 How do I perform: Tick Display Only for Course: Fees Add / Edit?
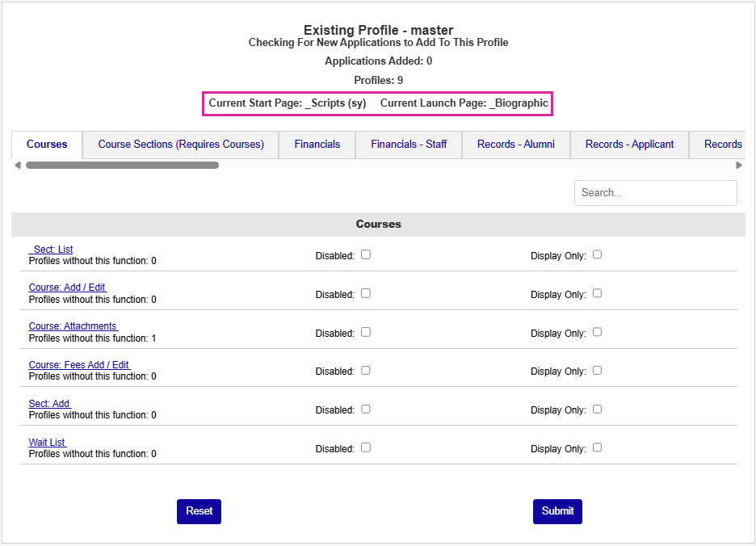[x=598, y=370]
